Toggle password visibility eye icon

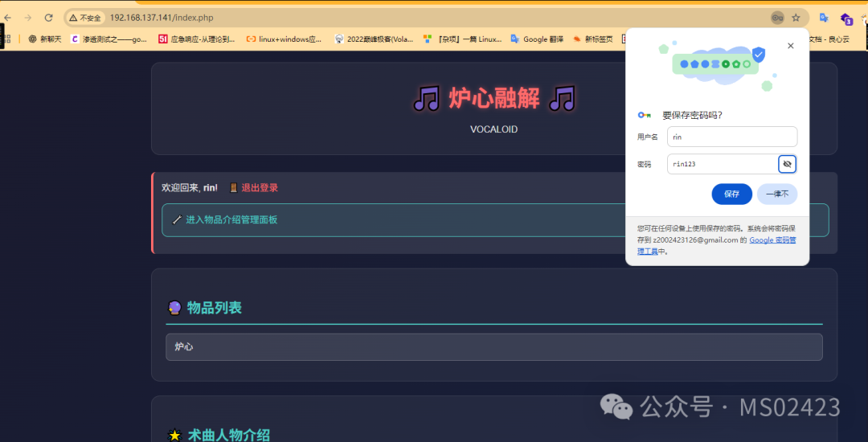(x=787, y=164)
